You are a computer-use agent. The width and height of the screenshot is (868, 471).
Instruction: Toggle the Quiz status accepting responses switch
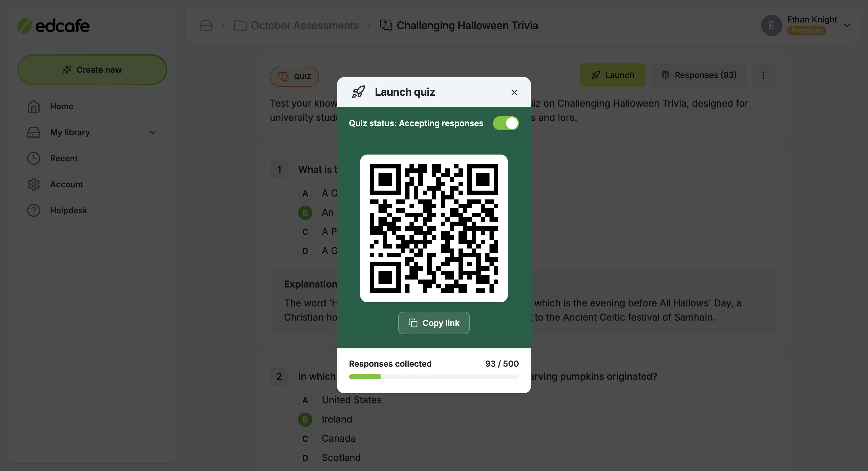click(x=505, y=122)
